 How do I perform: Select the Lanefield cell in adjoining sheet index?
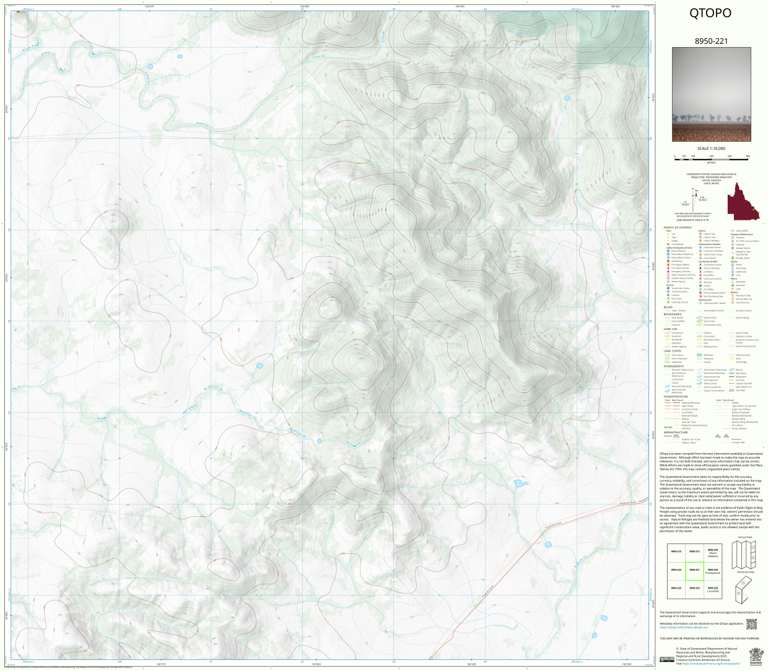point(713,589)
